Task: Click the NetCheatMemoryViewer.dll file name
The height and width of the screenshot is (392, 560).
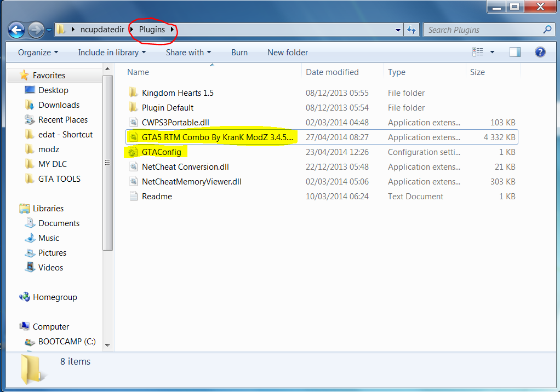Action: pyautogui.click(x=191, y=182)
